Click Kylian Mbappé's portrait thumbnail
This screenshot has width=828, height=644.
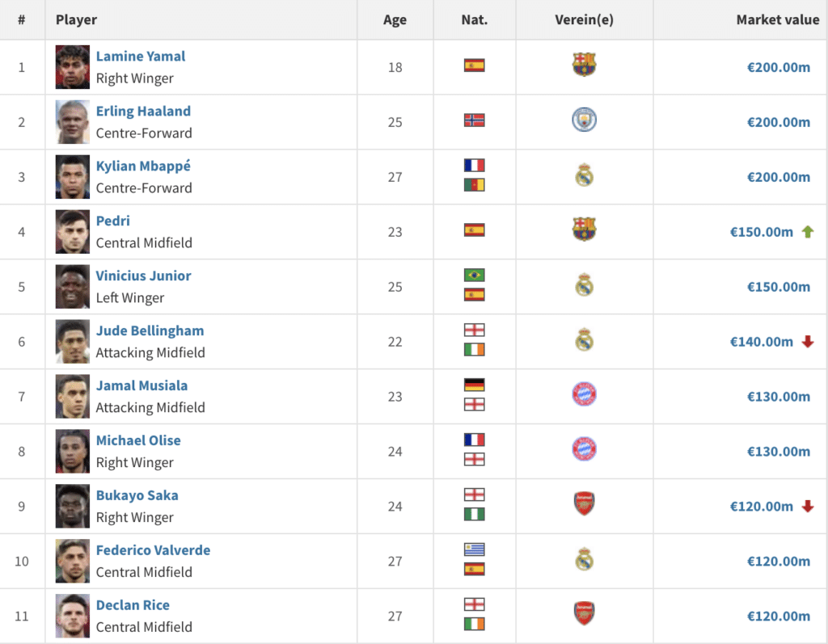(73, 177)
